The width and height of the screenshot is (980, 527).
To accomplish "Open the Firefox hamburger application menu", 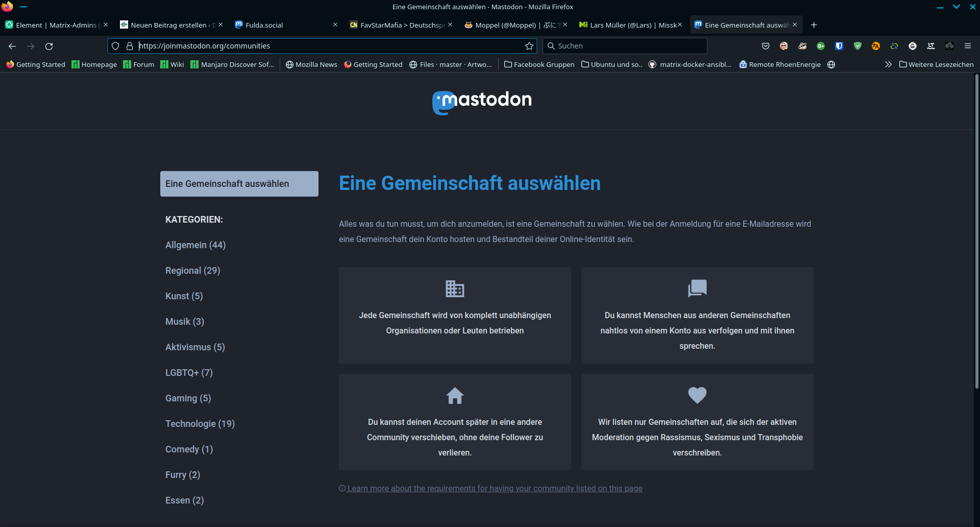I will [x=967, y=46].
